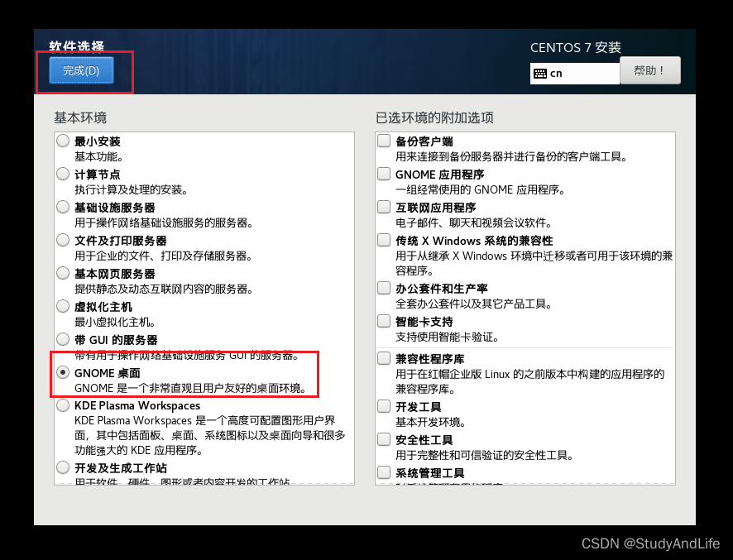The image size is (733, 560).
Task: Click the 基本环境 section heading
Action: (x=80, y=117)
